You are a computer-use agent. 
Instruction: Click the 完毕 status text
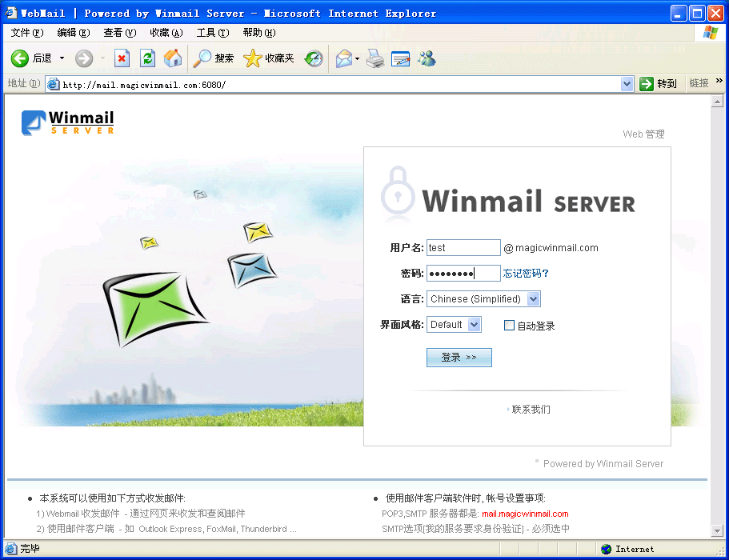(30, 549)
